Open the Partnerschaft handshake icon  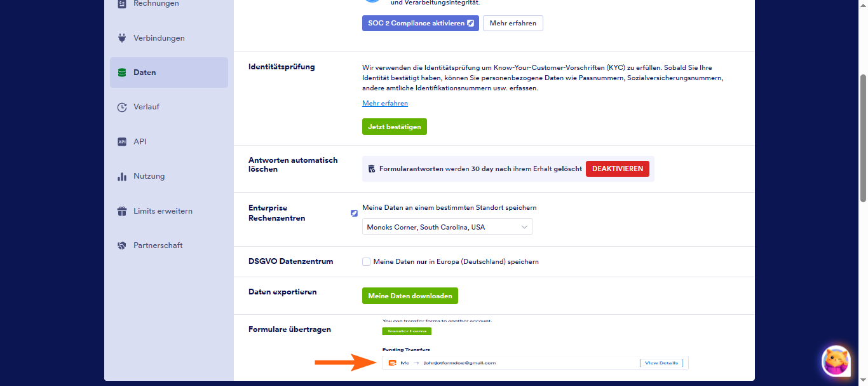[x=122, y=245]
